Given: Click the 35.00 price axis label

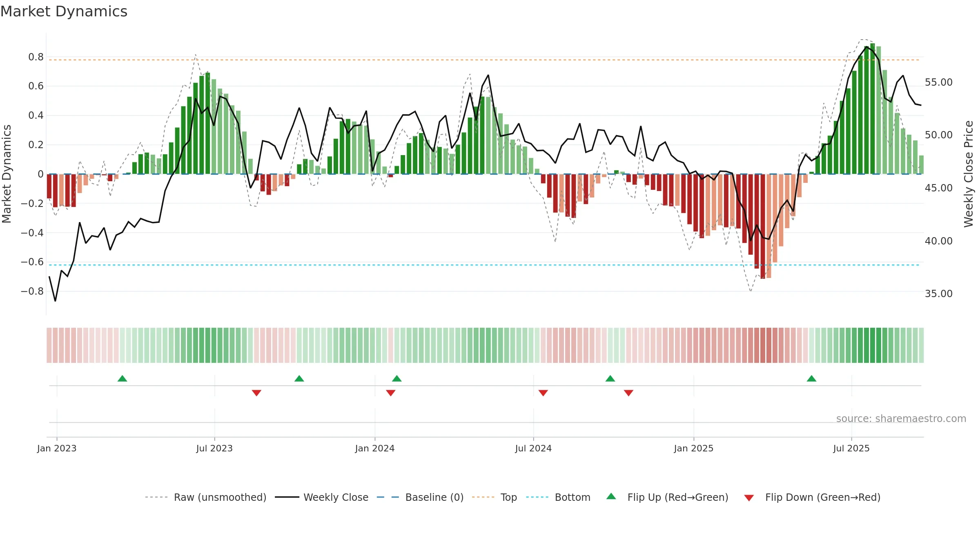Looking at the screenshot, I should pos(939,293).
